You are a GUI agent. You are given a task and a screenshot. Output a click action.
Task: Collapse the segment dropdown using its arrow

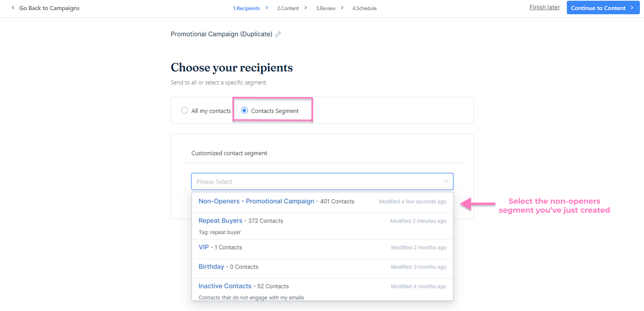click(446, 181)
